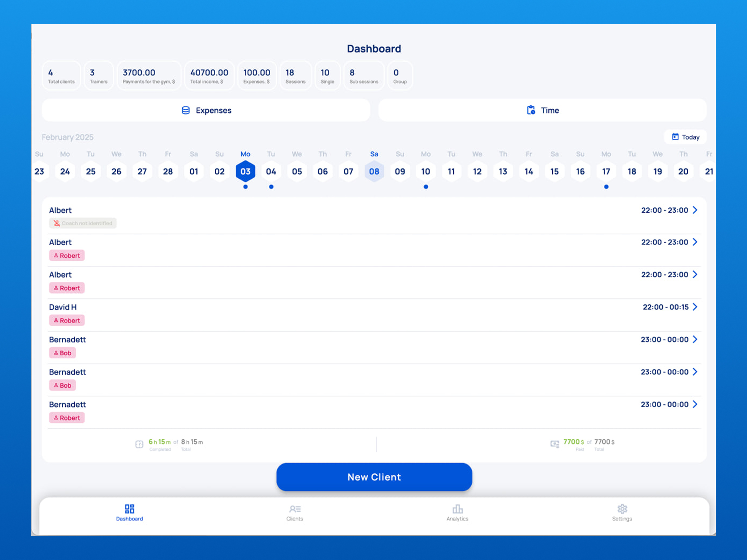
Task: Click the crossed-out coach icon under Albert
Action: (x=57, y=223)
